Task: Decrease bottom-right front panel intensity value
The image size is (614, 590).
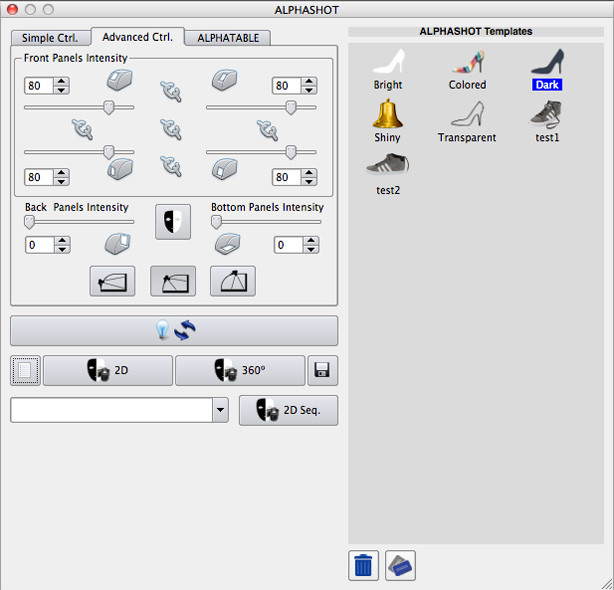Action: [309, 181]
